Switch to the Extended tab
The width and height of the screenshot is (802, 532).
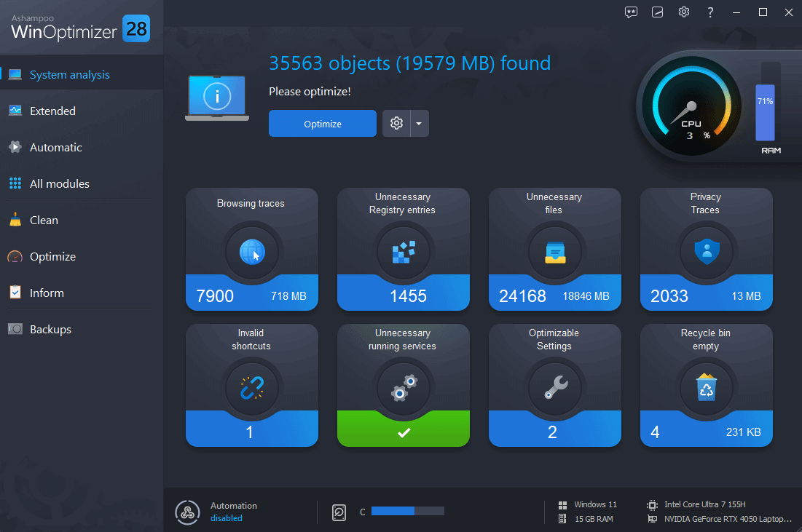[x=52, y=111]
